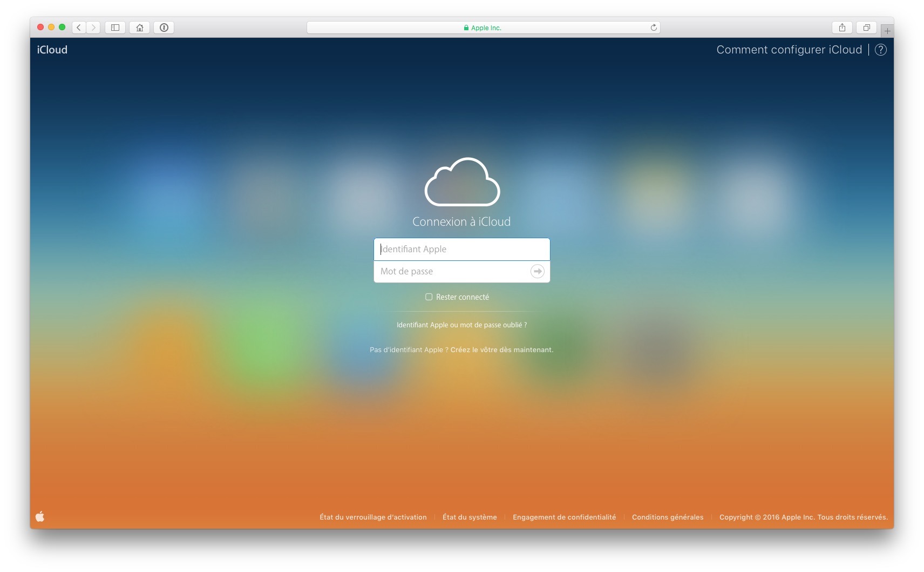Enable the Rester connecté checkbox
924x572 pixels.
pyautogui.click(x=429, y=297)
